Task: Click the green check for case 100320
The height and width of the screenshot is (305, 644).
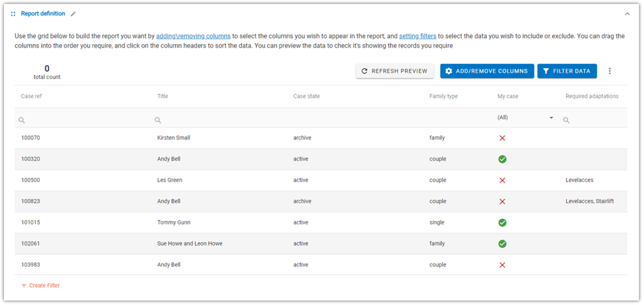Action: pyautogui.click(x=502, y=159)
